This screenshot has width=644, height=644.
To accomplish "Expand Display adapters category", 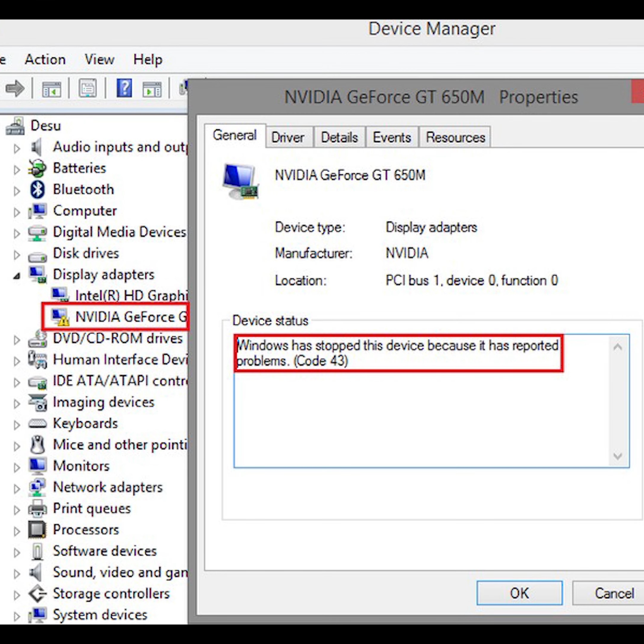I will [16, 274].
